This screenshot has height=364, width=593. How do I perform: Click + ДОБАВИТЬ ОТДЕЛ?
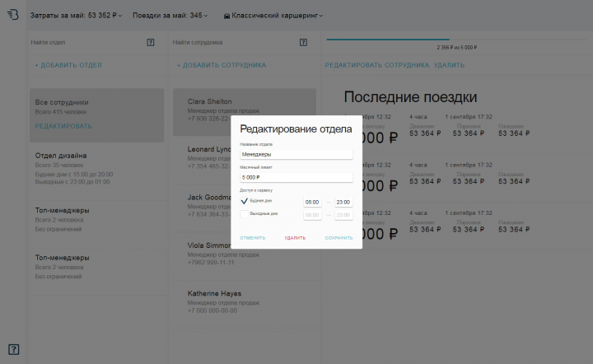[x=68, y=65]
